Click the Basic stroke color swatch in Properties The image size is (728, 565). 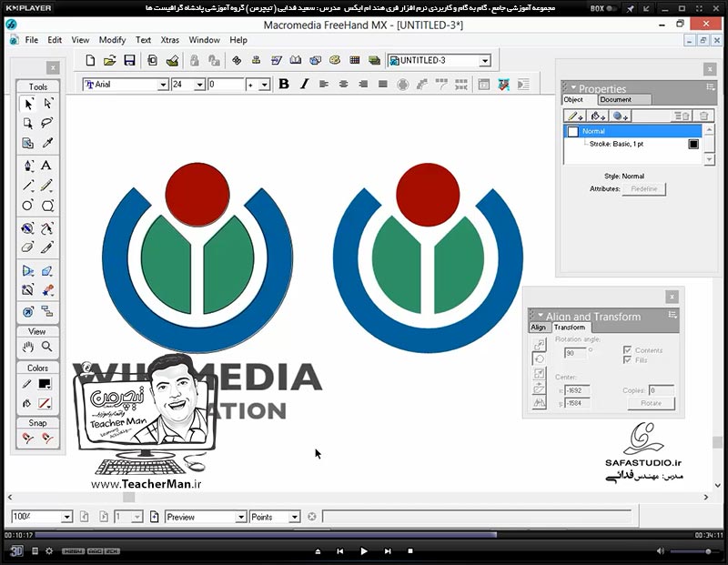click(693, 144)
